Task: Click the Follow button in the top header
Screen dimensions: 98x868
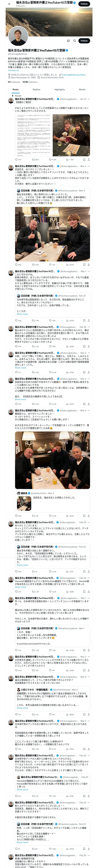Action: point(84,4)
